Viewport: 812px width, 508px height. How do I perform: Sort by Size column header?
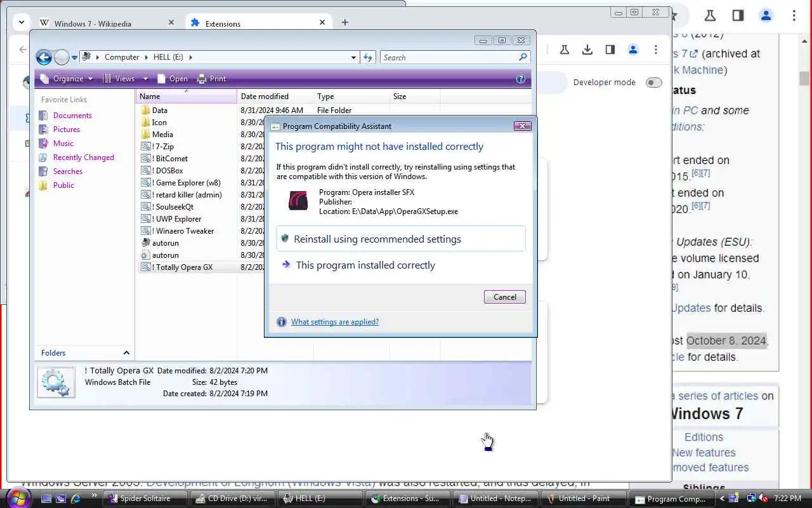click(415, 97)
